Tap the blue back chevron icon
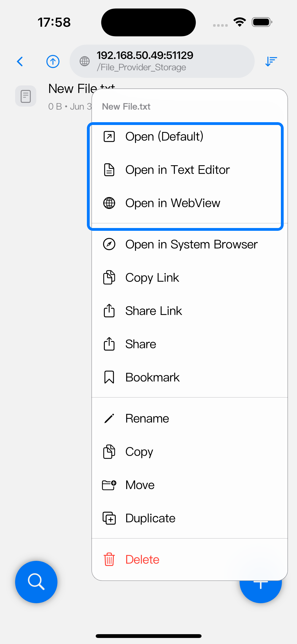 click(20, 61)
